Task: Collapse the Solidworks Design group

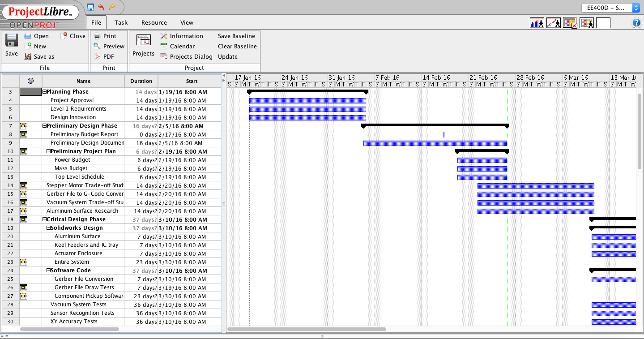Action: 49,228
